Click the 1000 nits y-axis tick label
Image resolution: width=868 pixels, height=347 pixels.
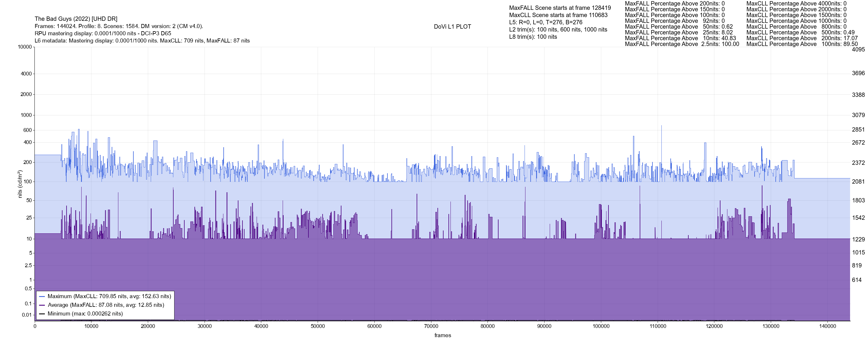click(x=26, y=115)
